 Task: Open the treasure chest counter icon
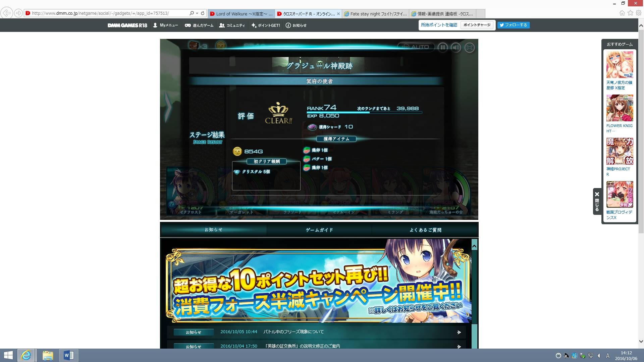click(194, 46)
